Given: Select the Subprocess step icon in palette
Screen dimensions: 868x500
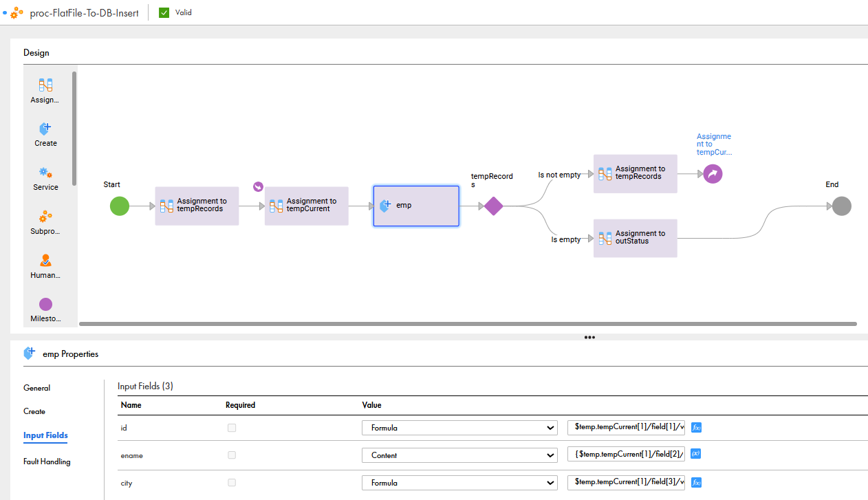Looking at the screenshot, I should coord(45,217).
